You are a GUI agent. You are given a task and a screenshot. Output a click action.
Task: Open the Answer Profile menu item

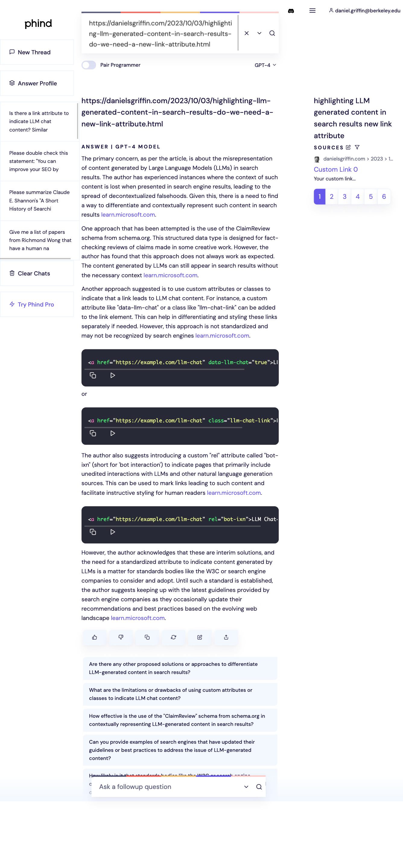pos(37,83)
